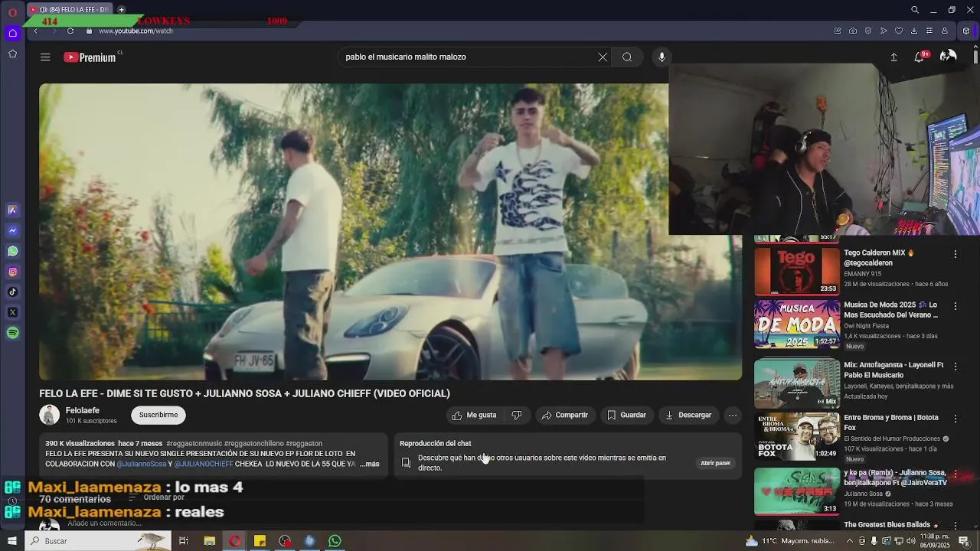Open options for Y ke pa (Remix)

tap(955, 474)
